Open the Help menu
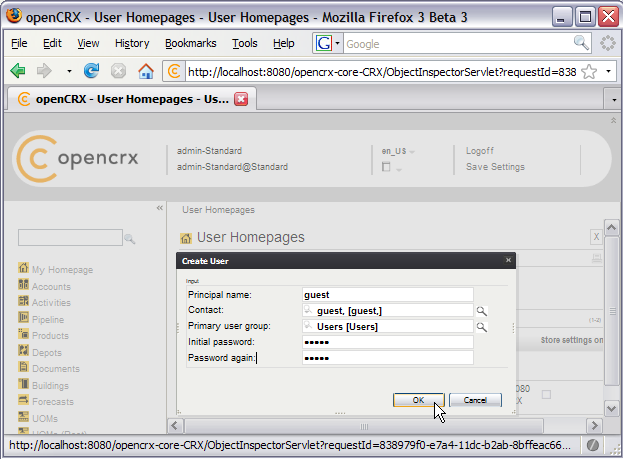The image size is (623, 459). click(x=284, y=43)
